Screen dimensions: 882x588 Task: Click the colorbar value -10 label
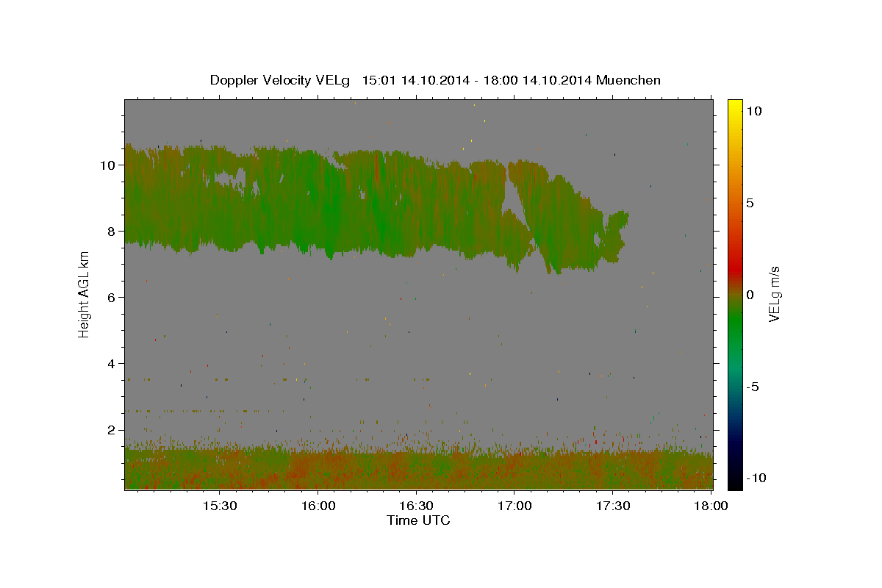(757, 478)
